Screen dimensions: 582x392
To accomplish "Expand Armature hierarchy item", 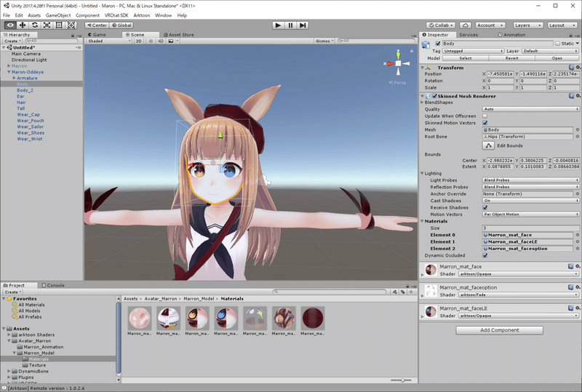I will coord(14,78).
